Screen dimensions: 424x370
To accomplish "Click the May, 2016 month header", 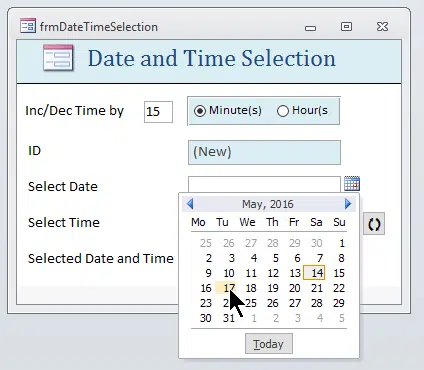I will [268, 204].
